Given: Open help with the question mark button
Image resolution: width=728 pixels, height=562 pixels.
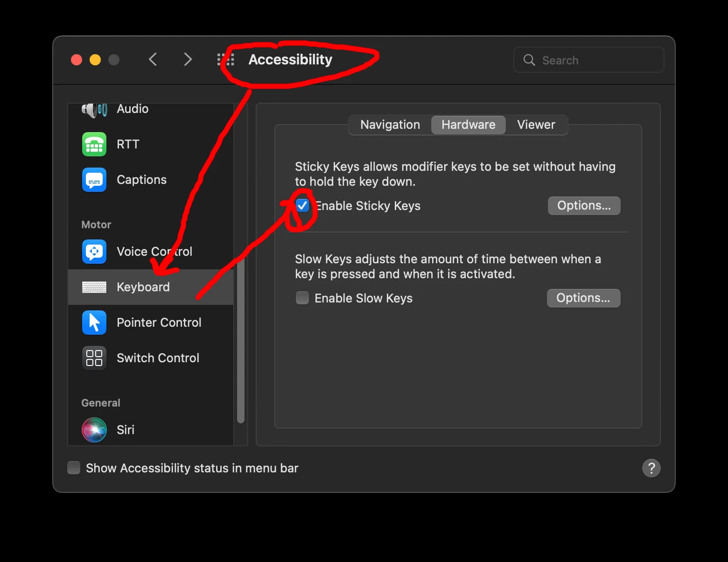Looking at the screenshot, I should pyautogui.click(x=651, y=468).
